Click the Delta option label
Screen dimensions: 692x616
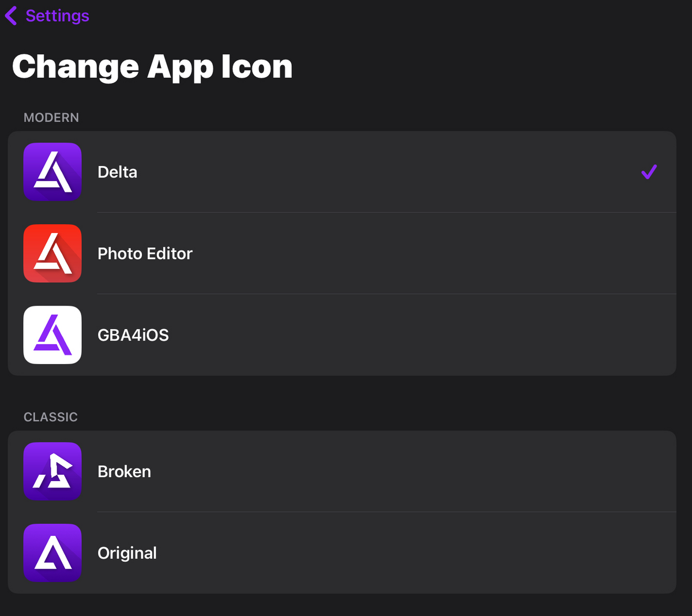tap(118, 172)
